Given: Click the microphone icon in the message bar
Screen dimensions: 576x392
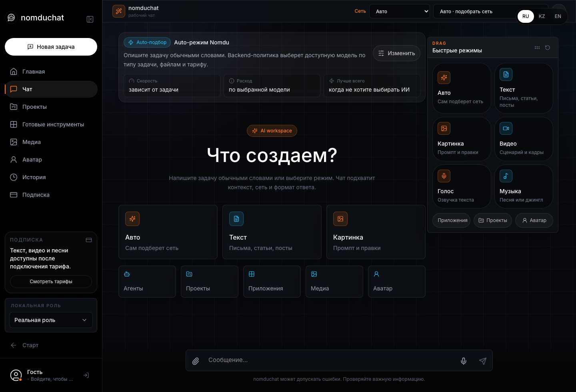Looking at the screenshot, I should (x=464, y=361).
